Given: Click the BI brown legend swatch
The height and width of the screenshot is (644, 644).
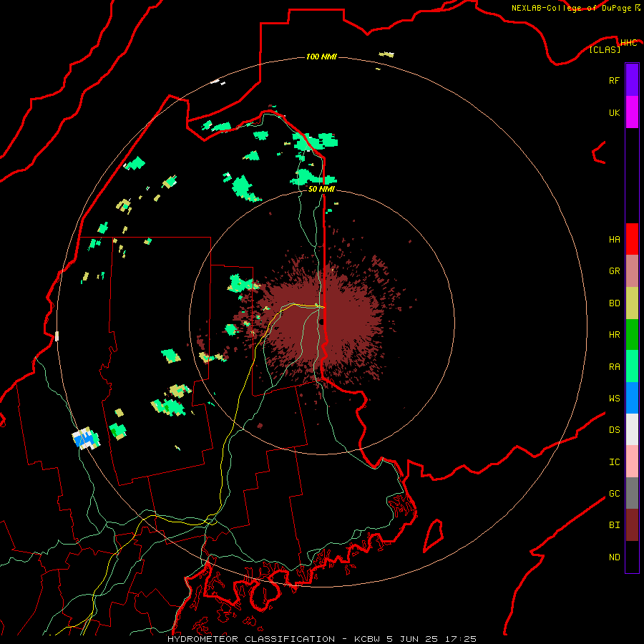Looking at the screenshot, I should point(632,525).
